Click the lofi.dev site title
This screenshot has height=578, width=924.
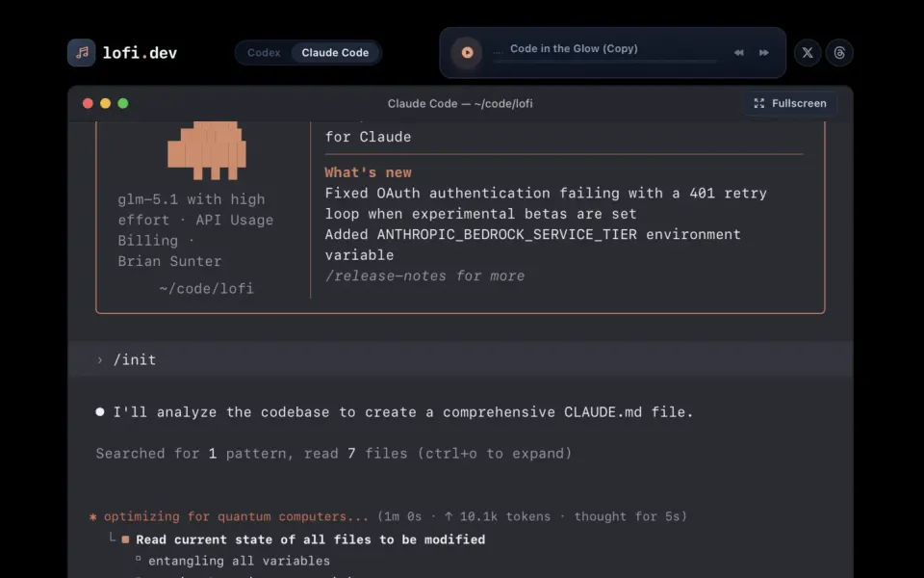click(x=140, y=53)
